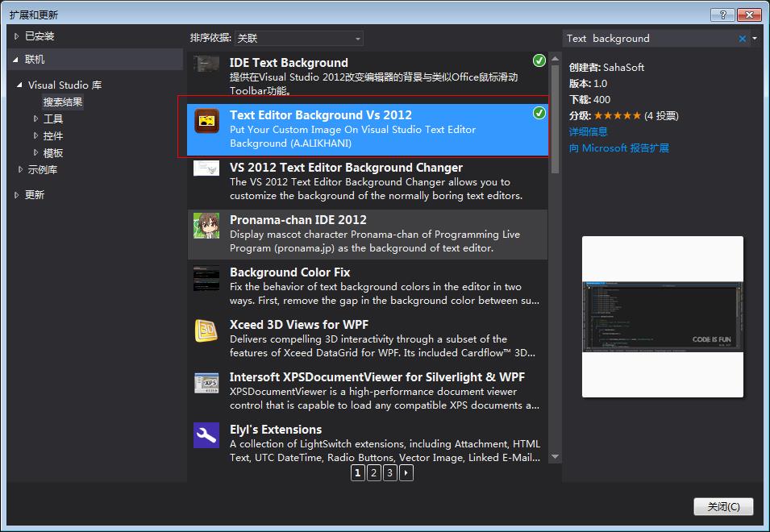
Task: Select Xceed 3D Views for WPF title
Action: (299, 325)
